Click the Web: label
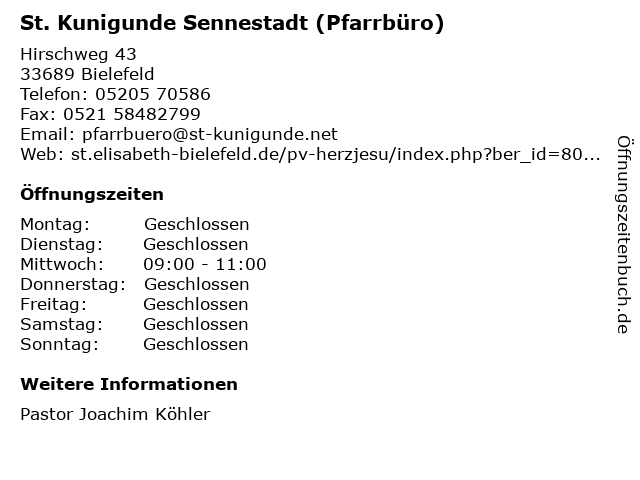This screenshot has width=640, height=480. [42, 154]
